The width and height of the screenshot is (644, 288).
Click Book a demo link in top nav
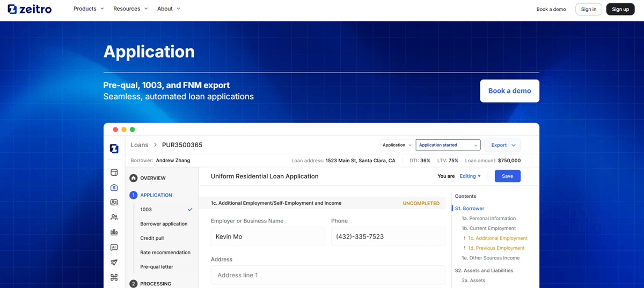pos(551,9)
